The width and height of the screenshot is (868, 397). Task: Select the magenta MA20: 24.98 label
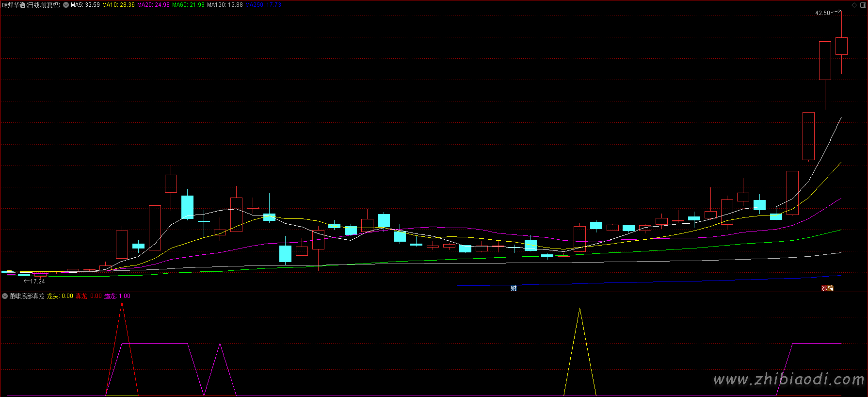[153, 5]
